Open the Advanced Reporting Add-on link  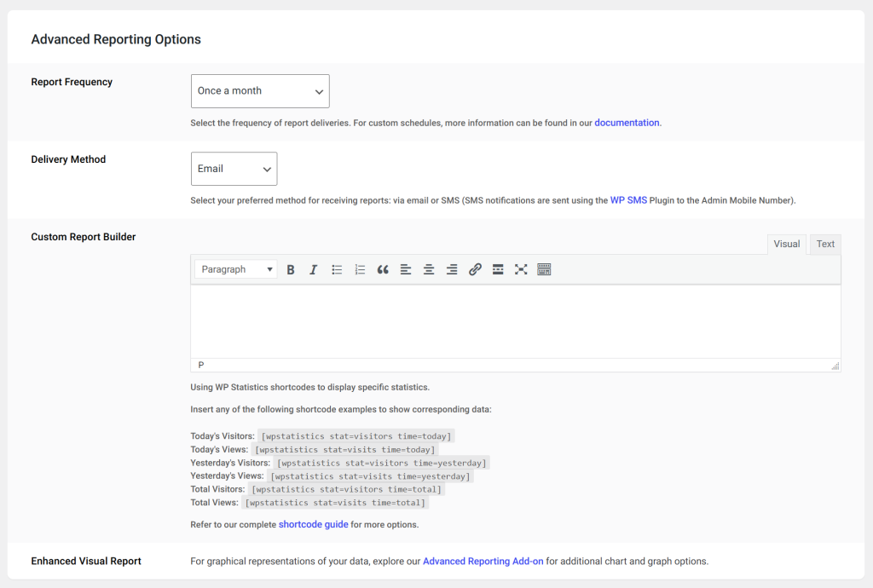pyautogui.click(x=483, y=561)
